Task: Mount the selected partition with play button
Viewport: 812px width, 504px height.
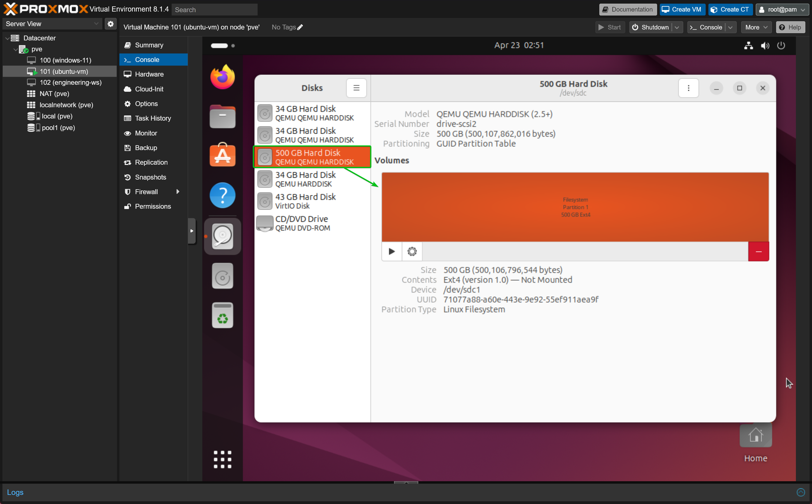Action: point(392,251)
